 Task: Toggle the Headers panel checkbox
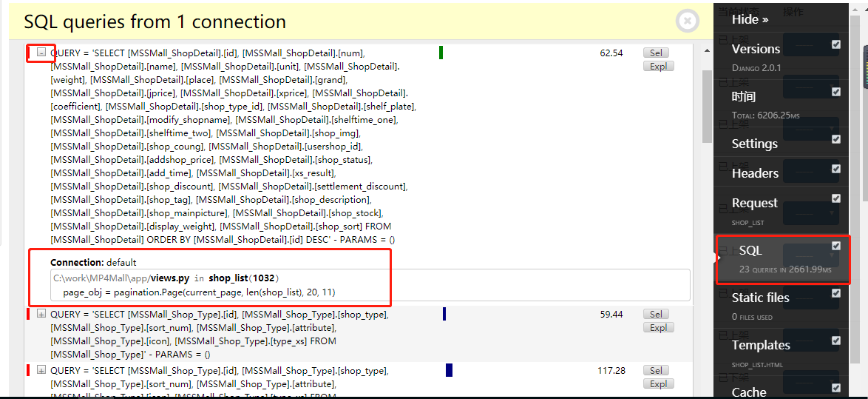click(836, 169)
